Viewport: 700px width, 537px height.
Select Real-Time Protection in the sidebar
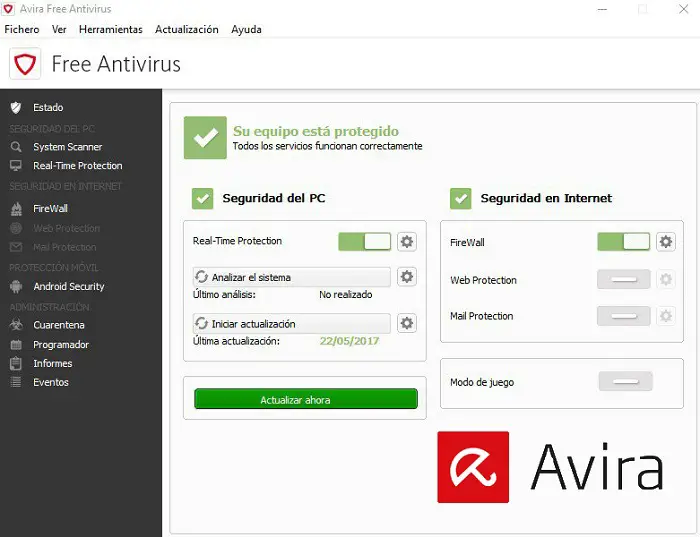point(78,166)
